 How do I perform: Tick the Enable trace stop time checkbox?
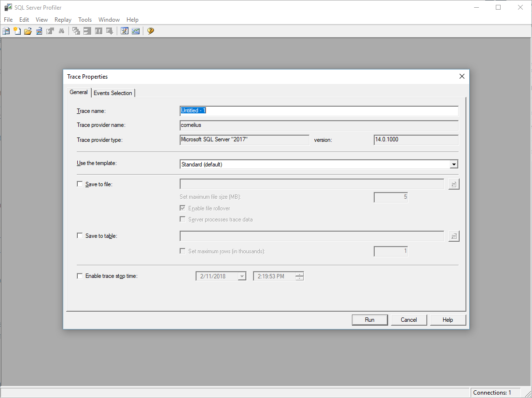pos(80,276)
